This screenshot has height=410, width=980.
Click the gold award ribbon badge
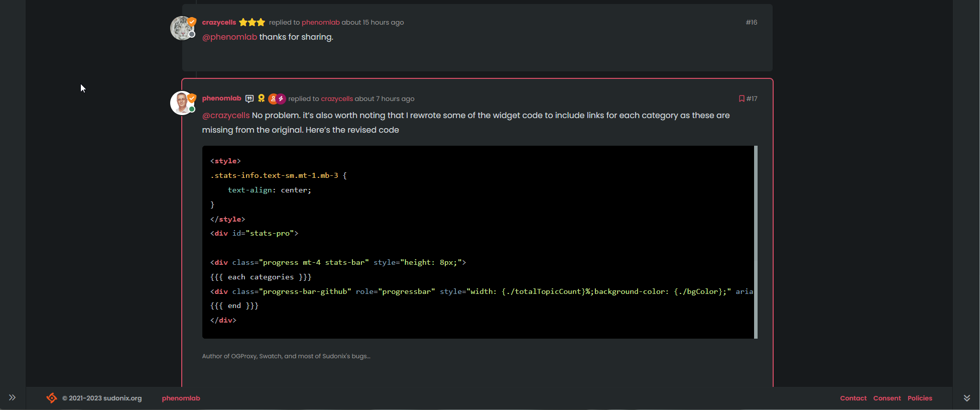[261, 98]
